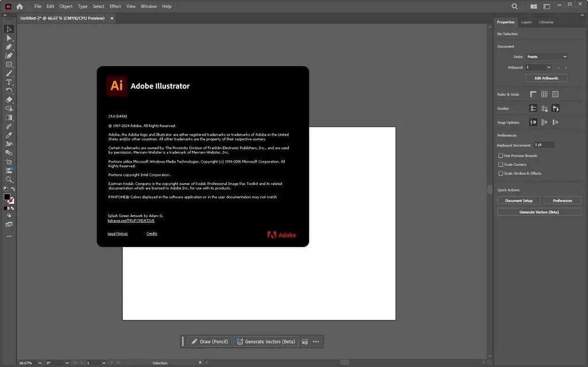Open the zoom level dropdown at 66.67%
Screen dimensions: 588x367
pyautogui.click(x=40, y=363)
